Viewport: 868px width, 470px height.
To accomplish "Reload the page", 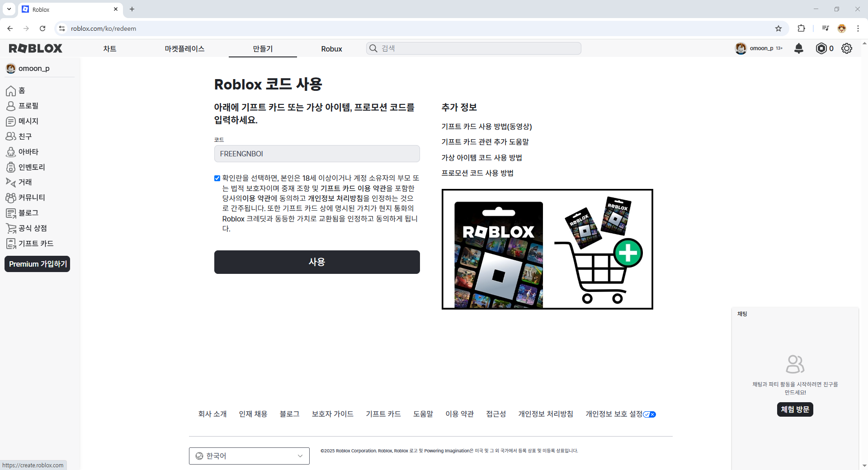I will point(42,28).
